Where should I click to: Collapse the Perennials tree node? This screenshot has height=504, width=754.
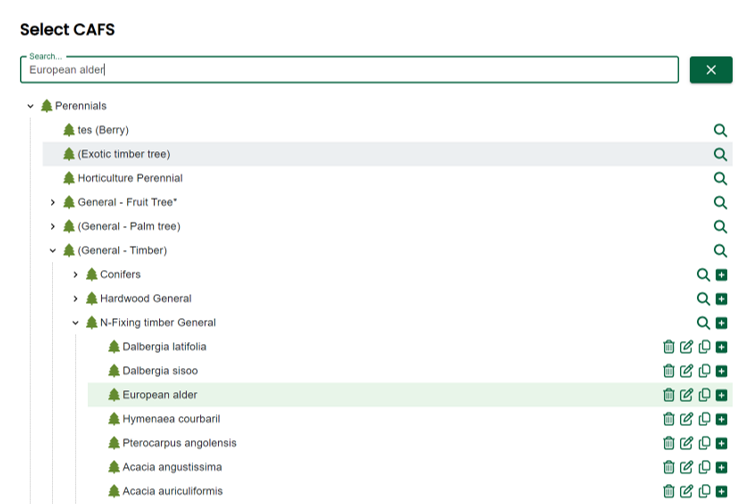[x=30, y=106]
